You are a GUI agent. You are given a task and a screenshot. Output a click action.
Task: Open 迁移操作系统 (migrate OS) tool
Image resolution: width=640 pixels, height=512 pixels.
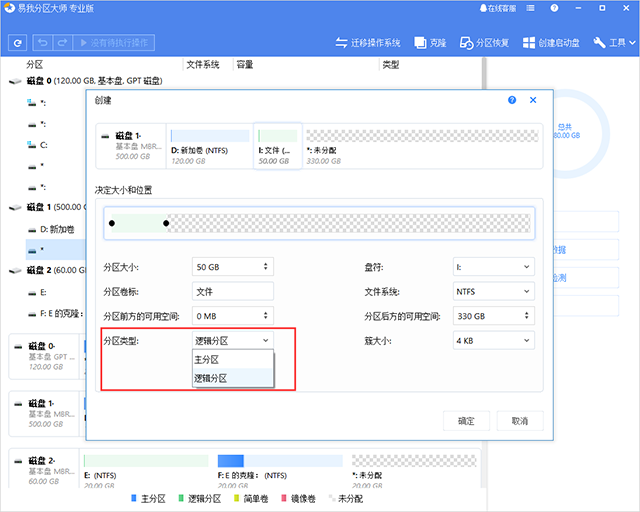(x=366, y=43)
